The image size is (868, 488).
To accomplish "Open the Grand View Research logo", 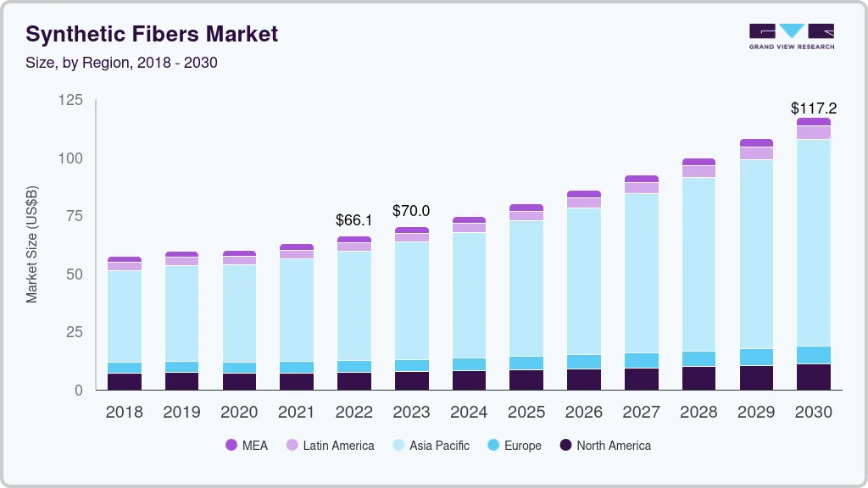I will click(791, 36).
